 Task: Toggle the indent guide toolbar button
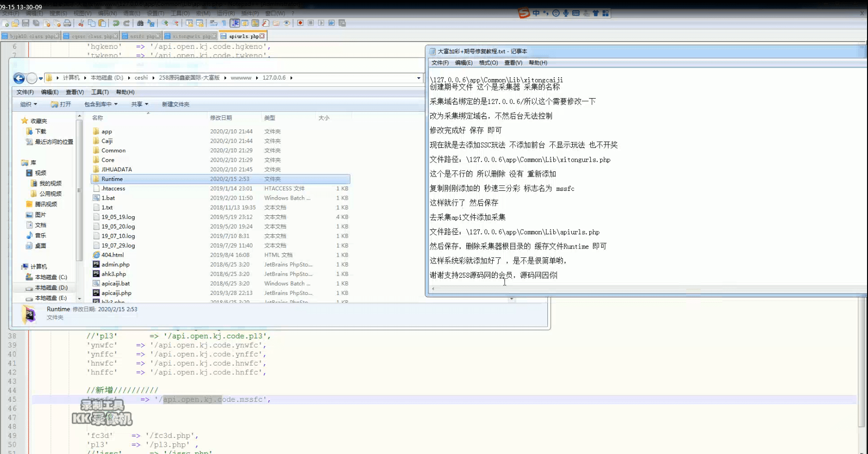tap(235, 23)
